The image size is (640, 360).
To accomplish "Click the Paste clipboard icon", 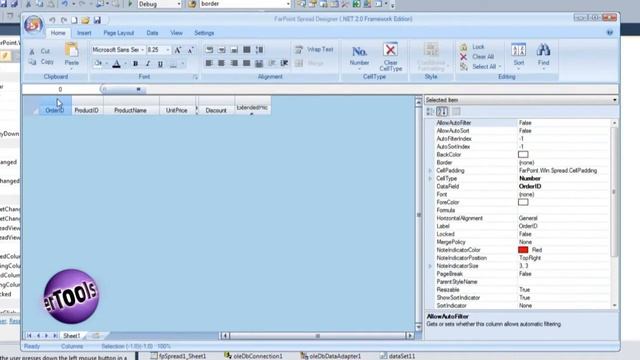I will [71, 50].
